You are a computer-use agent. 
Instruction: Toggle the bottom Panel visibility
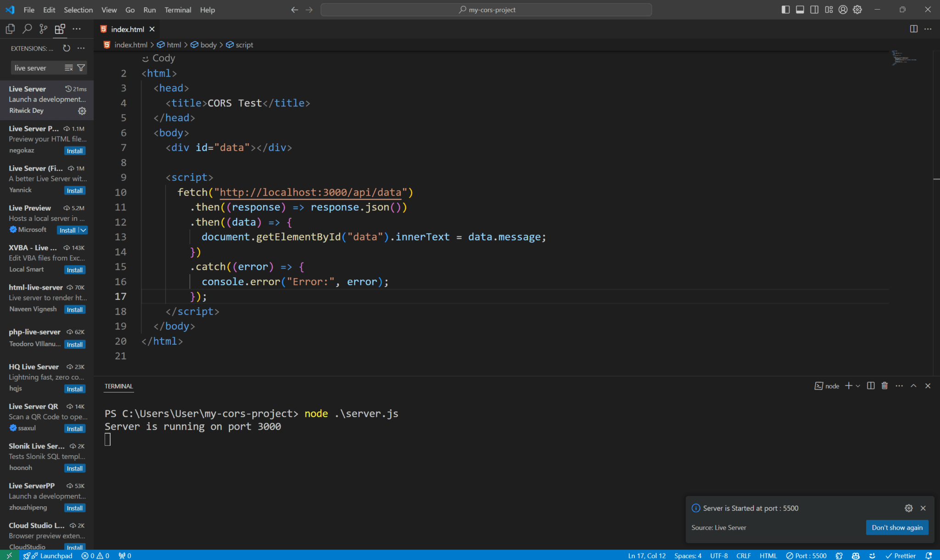point(800,9)
